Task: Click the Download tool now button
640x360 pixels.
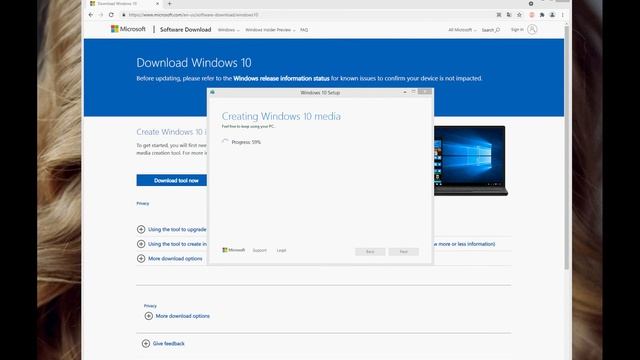Action: [171, 180]
